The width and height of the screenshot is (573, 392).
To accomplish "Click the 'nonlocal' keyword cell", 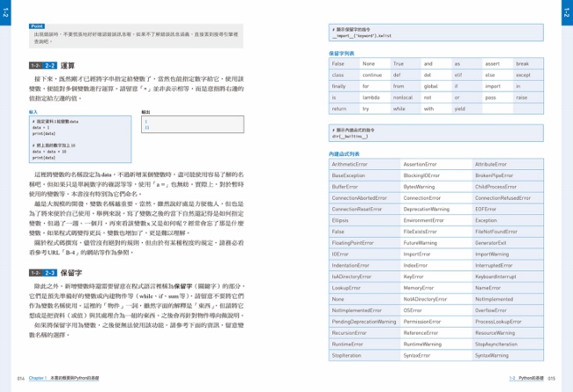I will point(406,98).
